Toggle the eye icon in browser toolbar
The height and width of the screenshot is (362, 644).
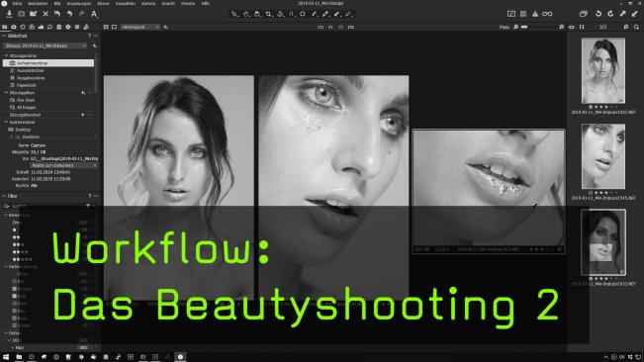[x=572, y=27]
